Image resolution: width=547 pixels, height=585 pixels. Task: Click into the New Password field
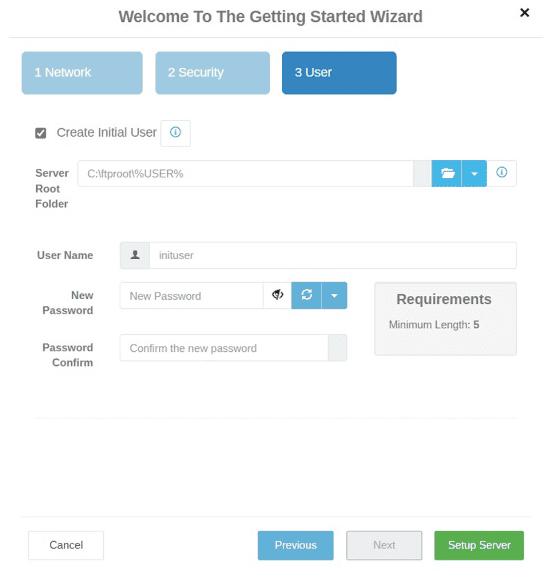[x=192, y=295]
